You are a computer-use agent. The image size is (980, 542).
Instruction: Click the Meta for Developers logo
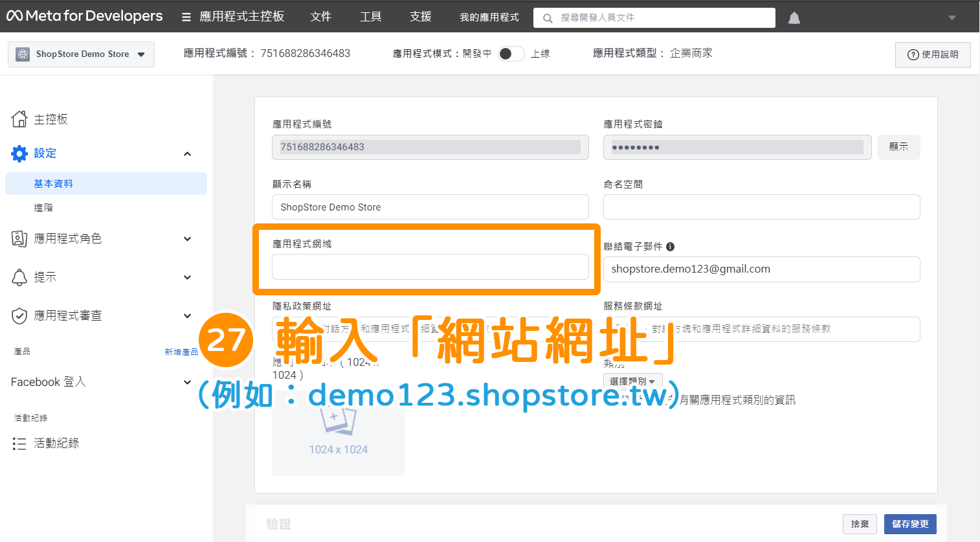[x=85, y=16]
